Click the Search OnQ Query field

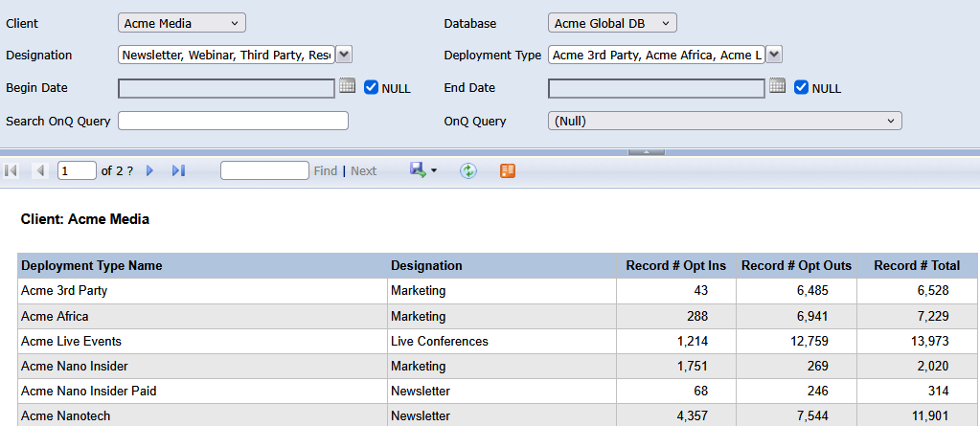(x=233, y=121)
